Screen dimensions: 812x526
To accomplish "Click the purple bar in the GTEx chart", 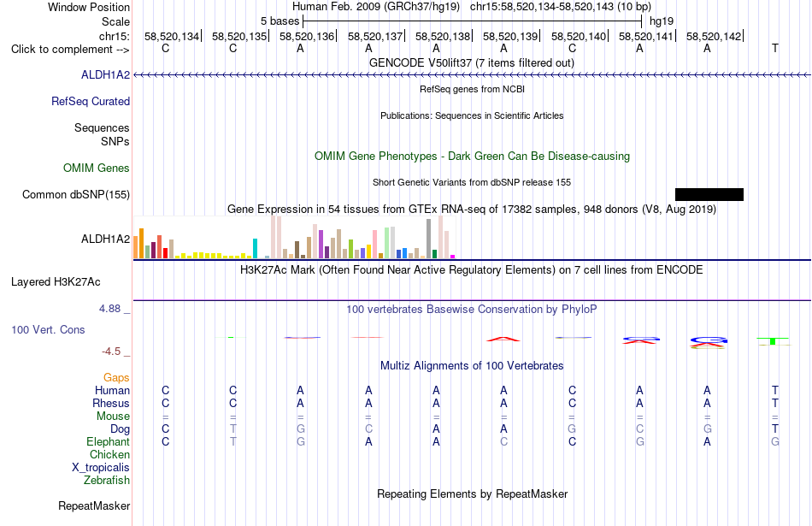I will (x=321, y=245).
